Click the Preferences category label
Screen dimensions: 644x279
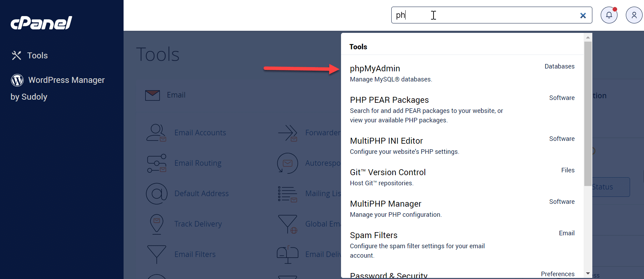click(x=558, y=274)
